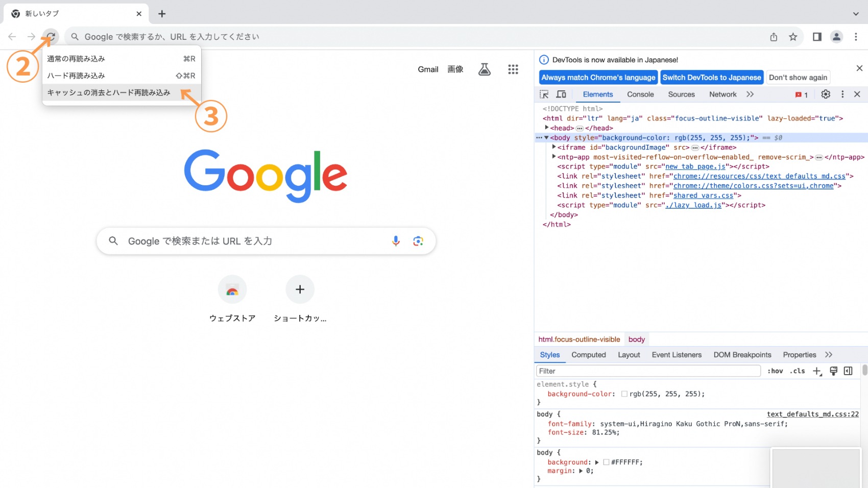Click Always match Chrome's language button
The height and width of the screenshot is (488, 868).
point(598,78)
